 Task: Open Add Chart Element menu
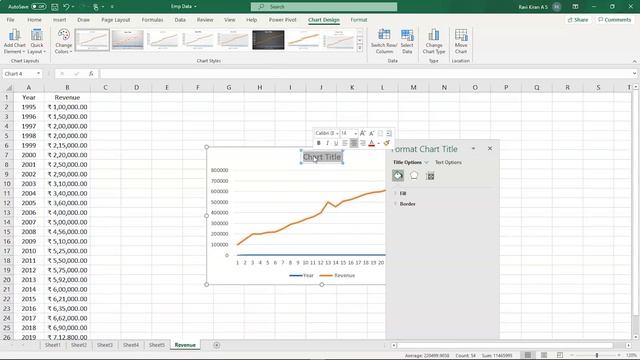point(15,41)
